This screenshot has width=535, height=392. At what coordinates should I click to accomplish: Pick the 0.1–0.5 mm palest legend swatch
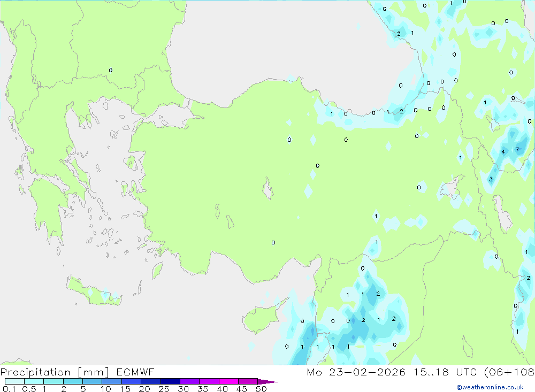tap(14, 381)
